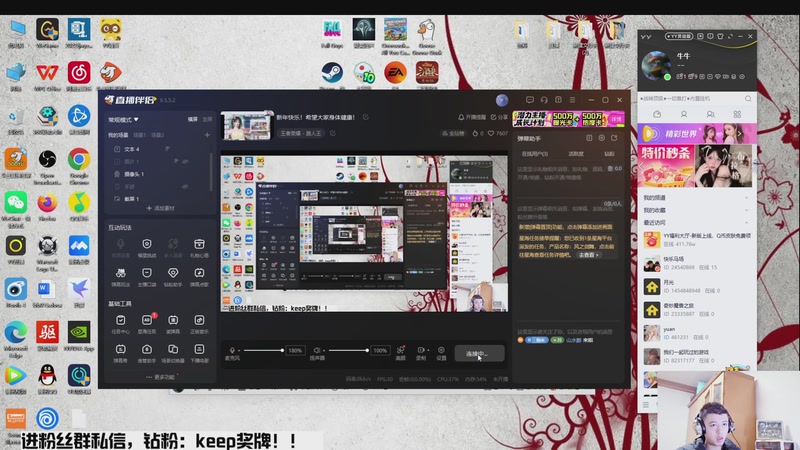This screenshot has height=450, width=800.
Task: Toggle the pin icon on 文本 4 row
Action: [x=167, y=148]
